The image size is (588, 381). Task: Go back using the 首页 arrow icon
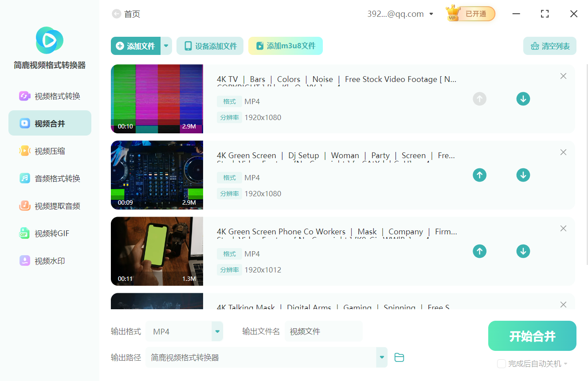point(117,14)
